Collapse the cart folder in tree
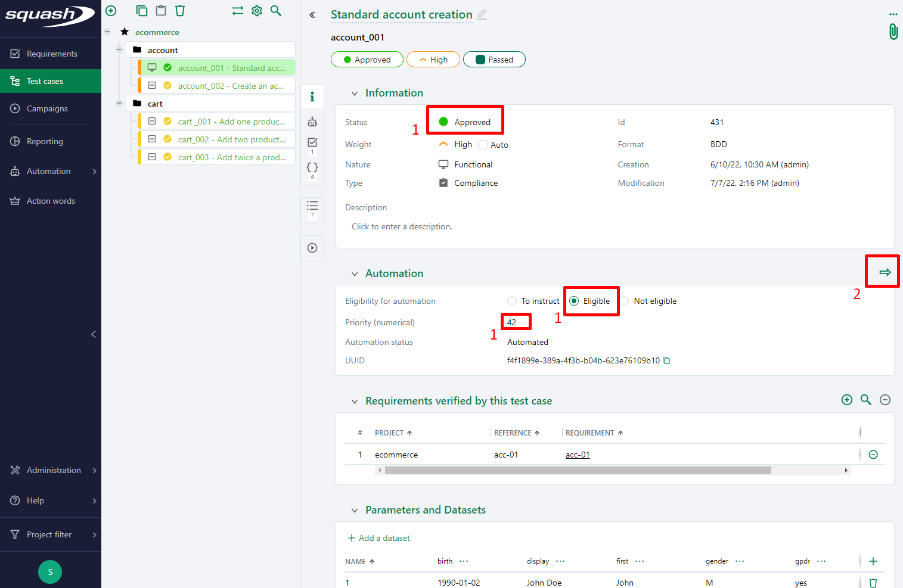This screenshot has height=588, width=903. tap(119, 104)
